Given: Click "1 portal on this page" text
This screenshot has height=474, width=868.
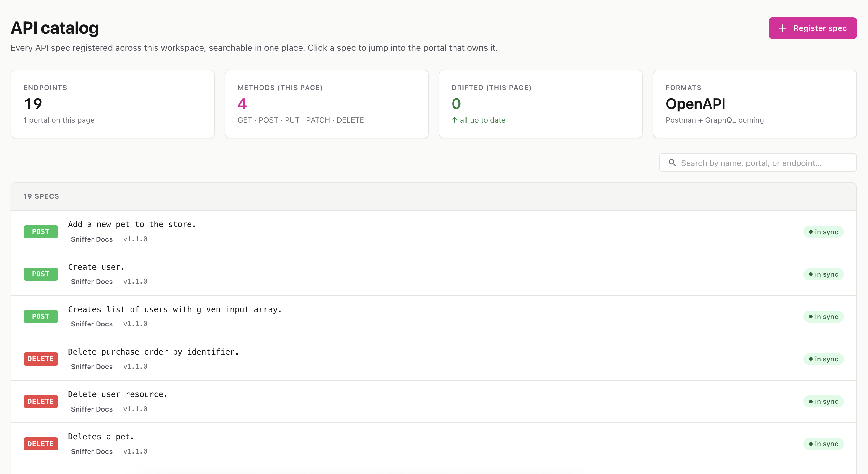Looking at the screenshot, I should click(59, 120).
